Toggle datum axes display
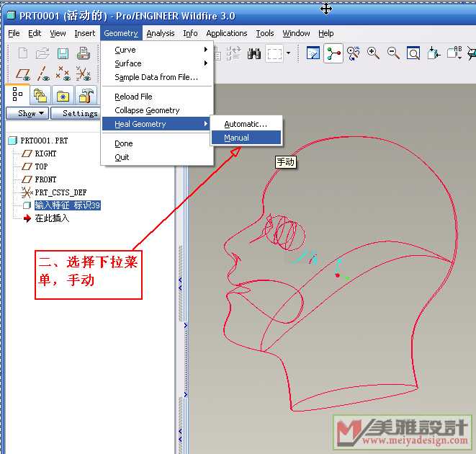 (x=43, y=74)
